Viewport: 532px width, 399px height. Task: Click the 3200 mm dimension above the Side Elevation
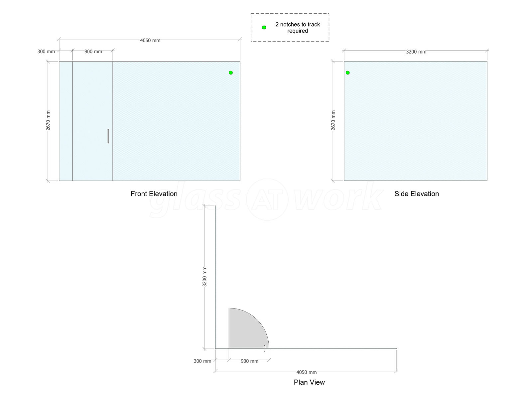pos(416,52)
